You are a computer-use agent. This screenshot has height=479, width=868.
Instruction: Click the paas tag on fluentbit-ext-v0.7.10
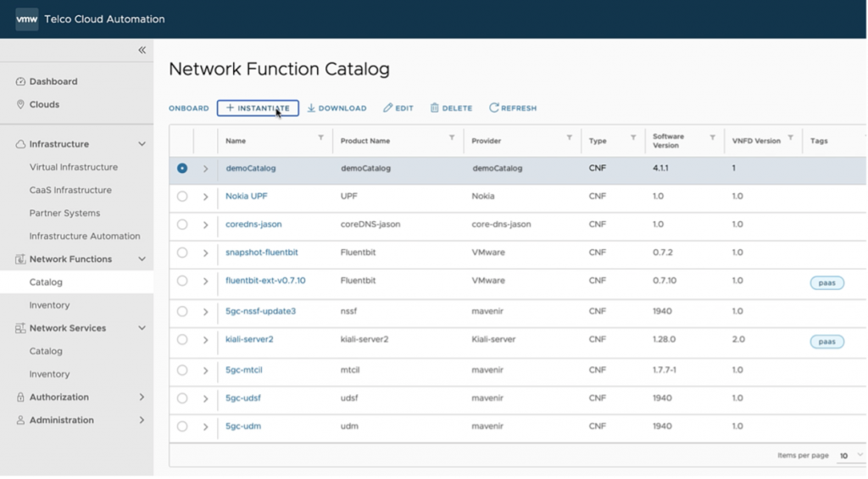(826, 283)
